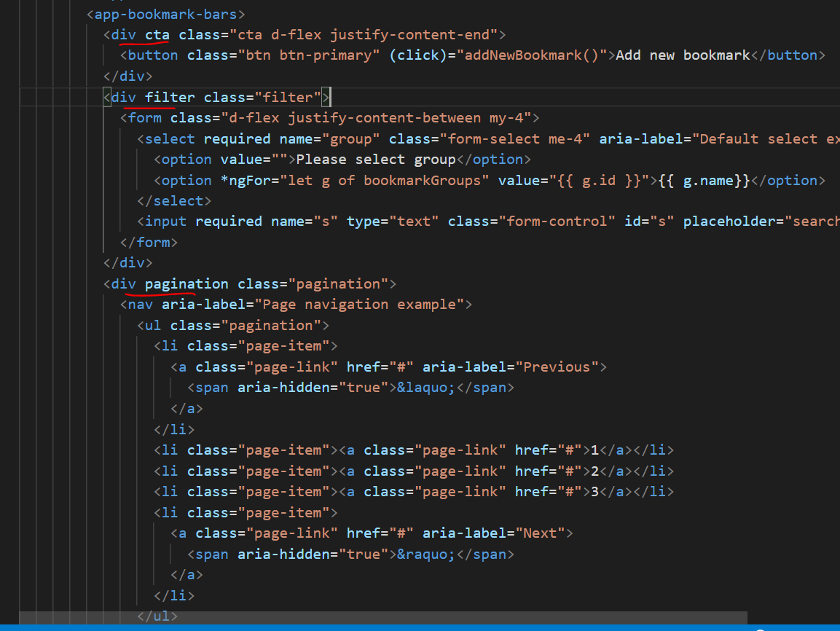Click the aria-label "Default select" attribute
This screenshot has width=840, height=631.
click(719, 139)
